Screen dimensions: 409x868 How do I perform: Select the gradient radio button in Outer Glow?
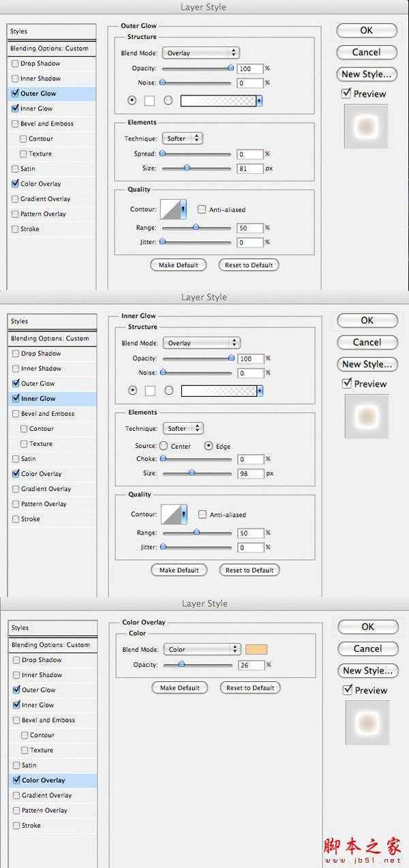coord(168,101)
